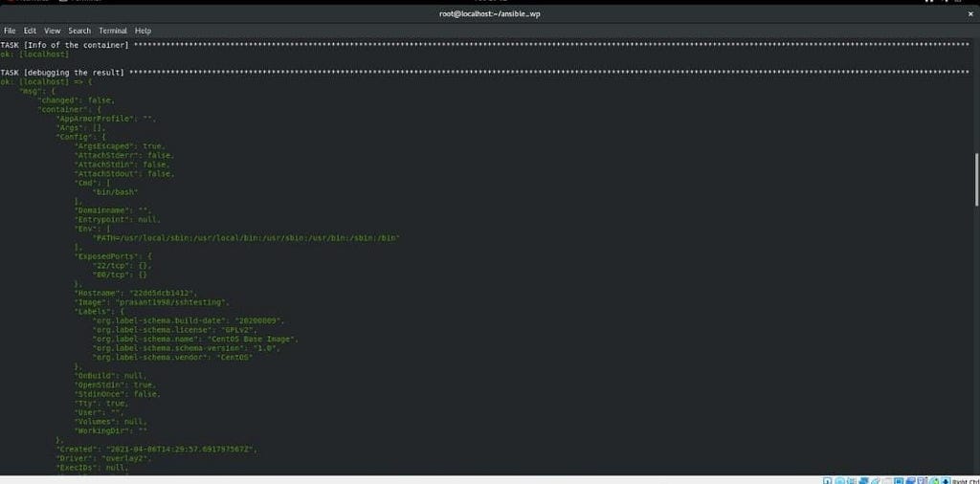Open the File menu

pos(10,31)
